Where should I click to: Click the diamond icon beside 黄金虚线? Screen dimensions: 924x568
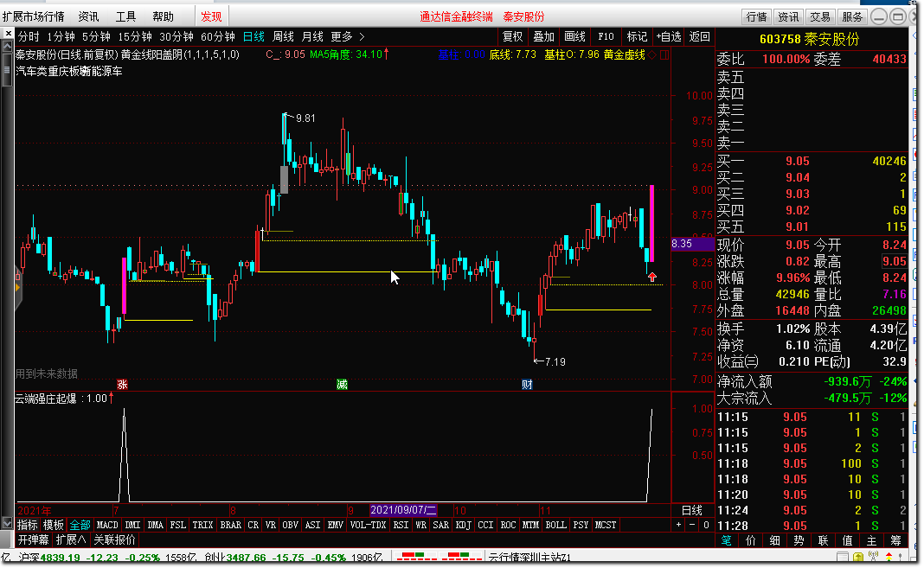653,54
